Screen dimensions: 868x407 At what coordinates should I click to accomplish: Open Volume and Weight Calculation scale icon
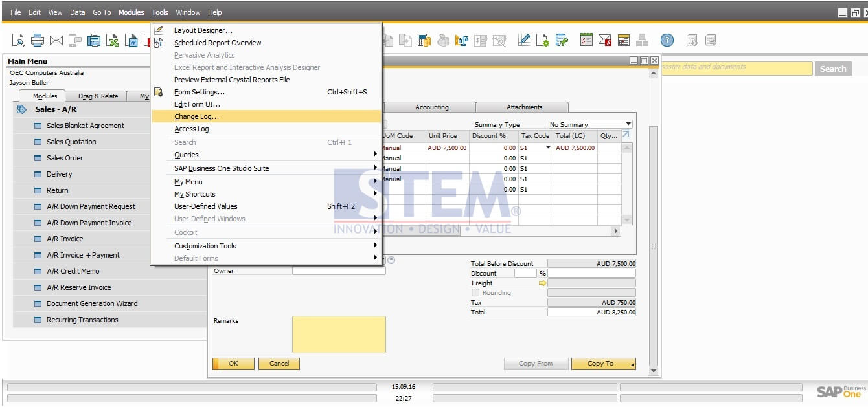462,40
